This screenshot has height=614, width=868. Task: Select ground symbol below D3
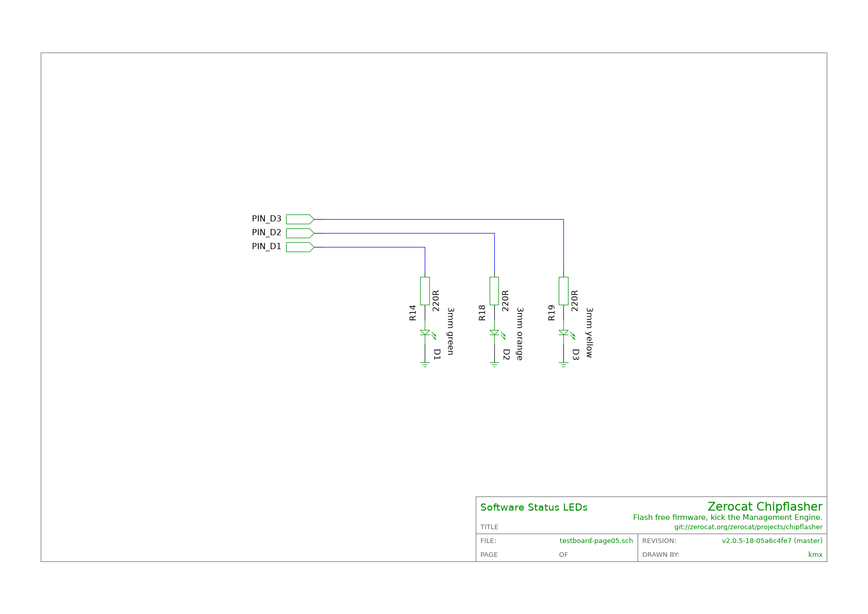tap(563, 364)
